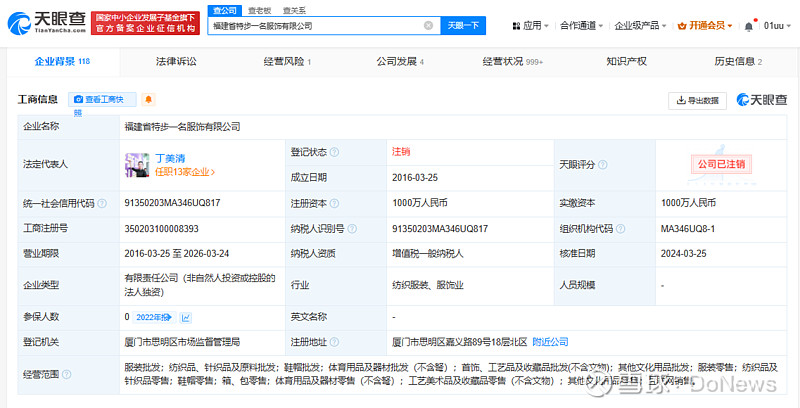The image size is (800, 408).
Task: Click established date 2016-03-25
Action: [415, 178]
